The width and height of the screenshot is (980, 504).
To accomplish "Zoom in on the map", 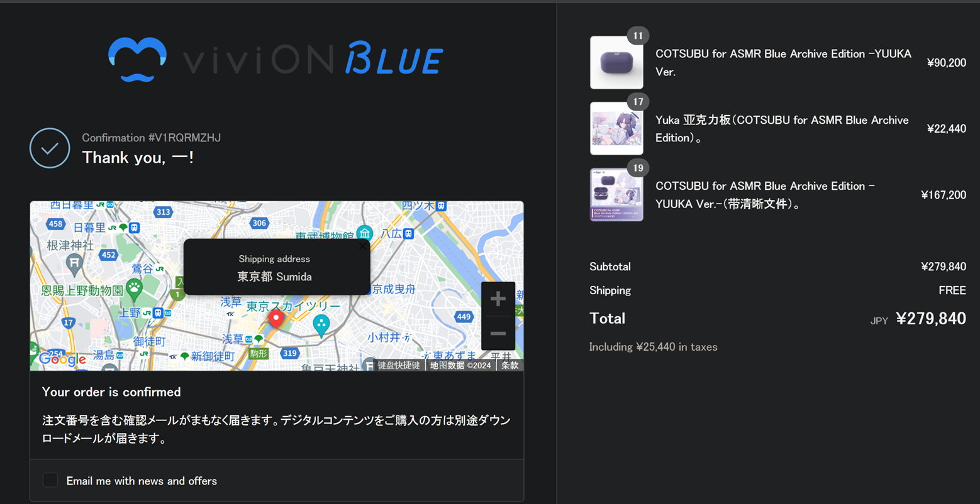I will [x=498, y=299].
